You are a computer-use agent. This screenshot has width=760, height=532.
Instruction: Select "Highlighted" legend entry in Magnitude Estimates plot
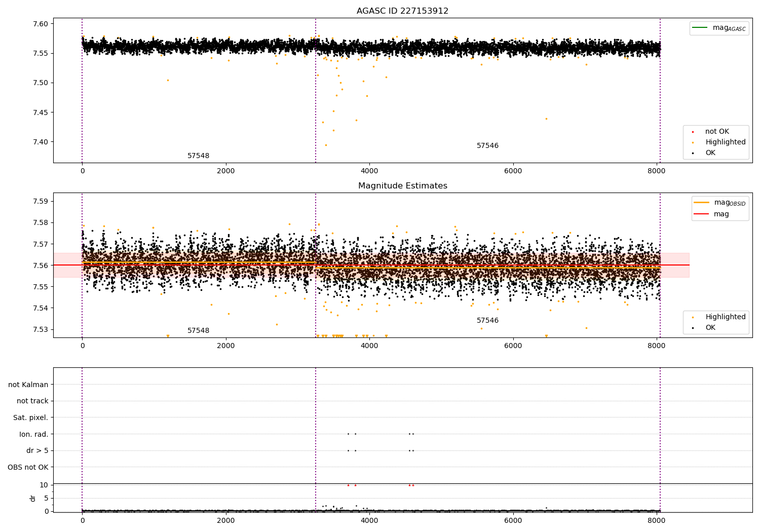[725, 317]
